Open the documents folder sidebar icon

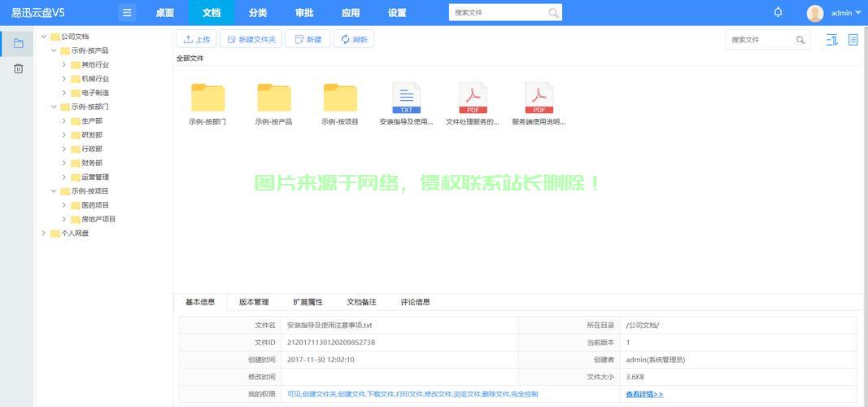pyautogui.click(x=18, y=44)
